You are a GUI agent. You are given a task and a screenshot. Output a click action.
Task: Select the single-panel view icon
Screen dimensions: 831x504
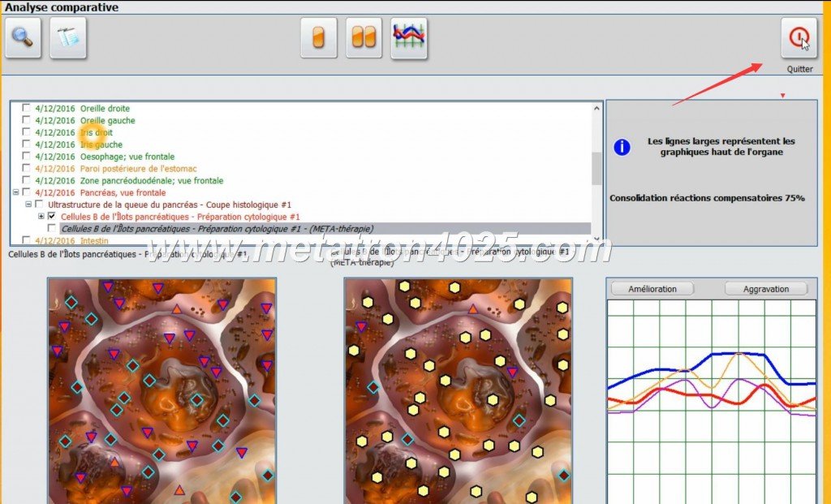point(319,38)
